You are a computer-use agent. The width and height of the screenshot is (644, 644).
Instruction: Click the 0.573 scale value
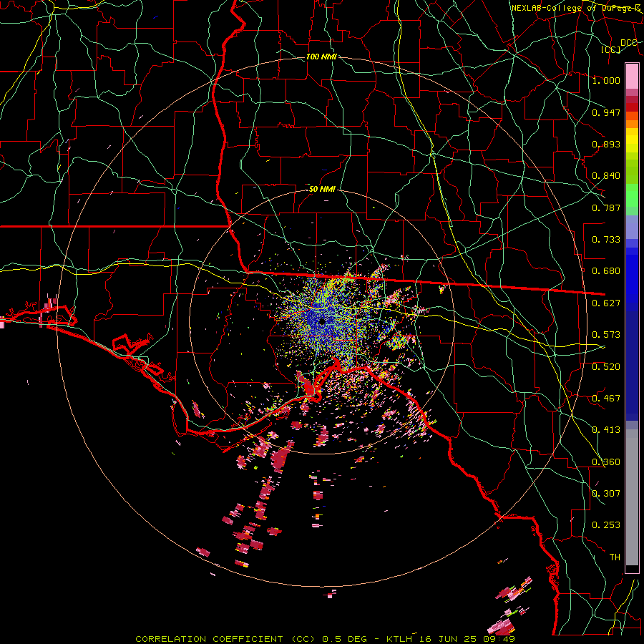click(606, 335)
